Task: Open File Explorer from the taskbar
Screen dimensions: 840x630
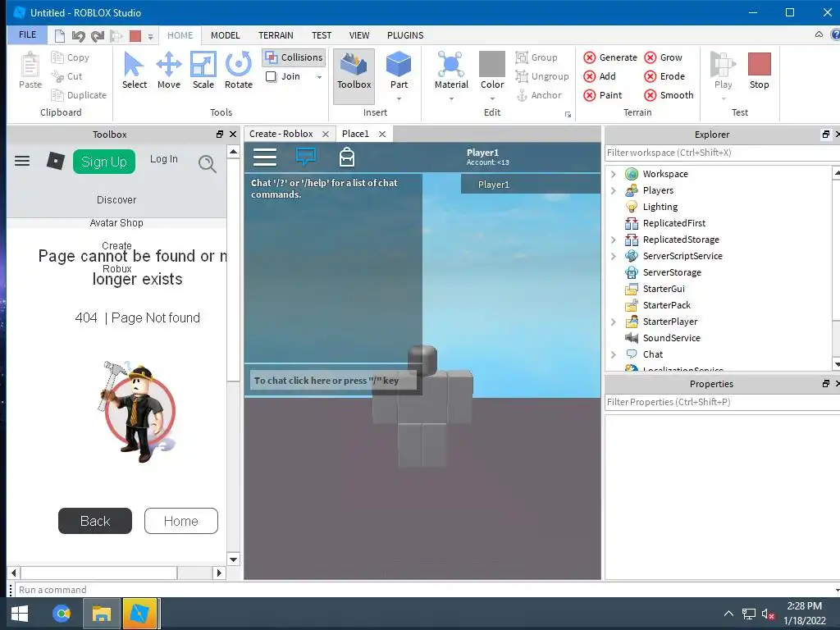Action: point(101,614)
